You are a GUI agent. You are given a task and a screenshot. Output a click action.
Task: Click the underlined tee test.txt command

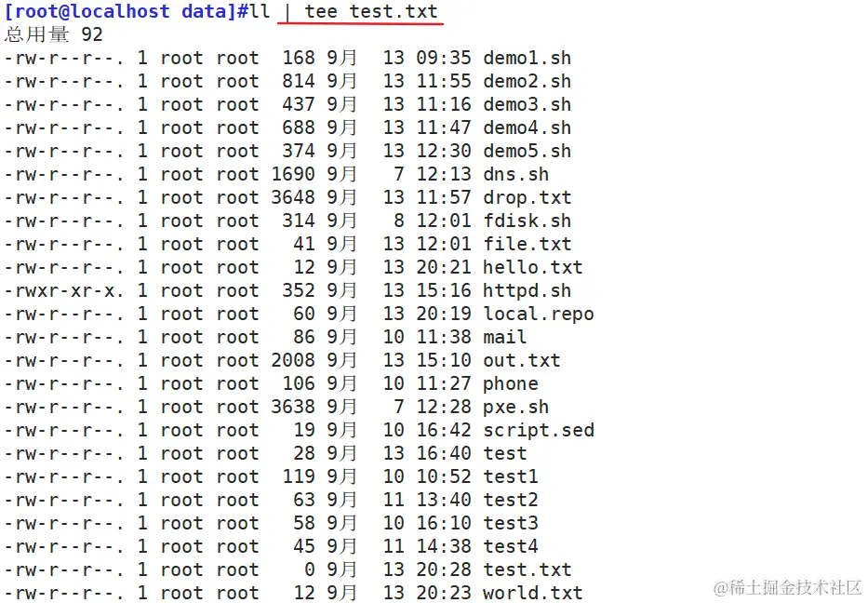[370, 12]
